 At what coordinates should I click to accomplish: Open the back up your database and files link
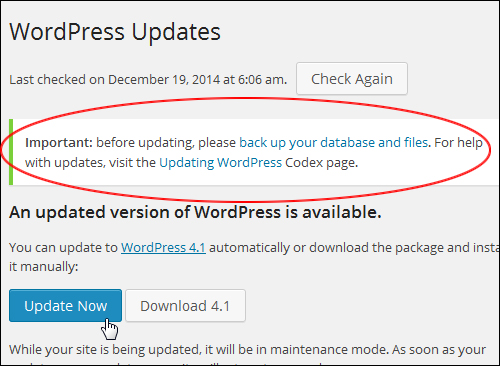coord(333,143)
